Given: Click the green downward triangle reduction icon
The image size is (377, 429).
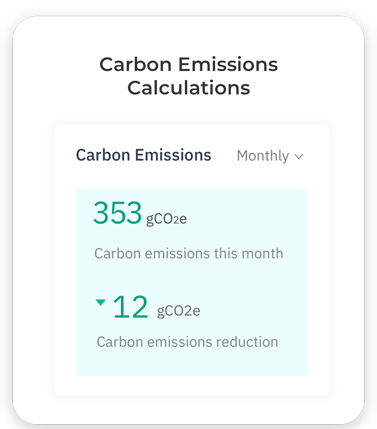Looking at the screenshot, I should coord(100,302).
